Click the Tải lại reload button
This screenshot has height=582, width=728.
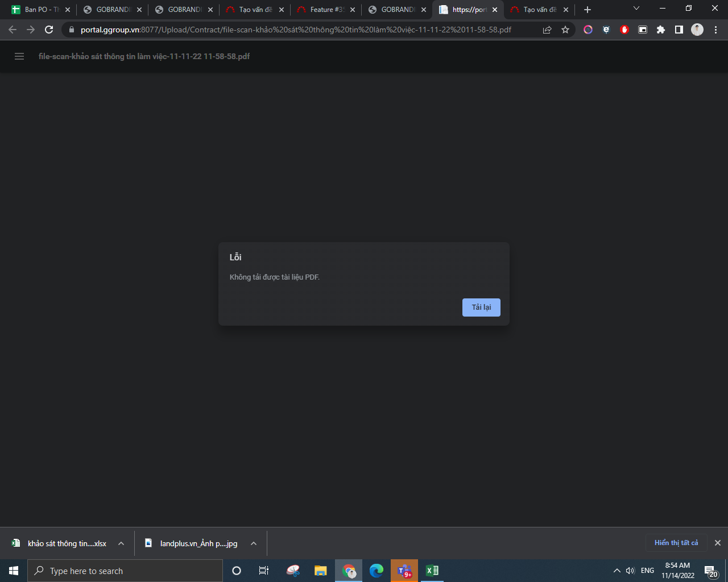[481, 307]
